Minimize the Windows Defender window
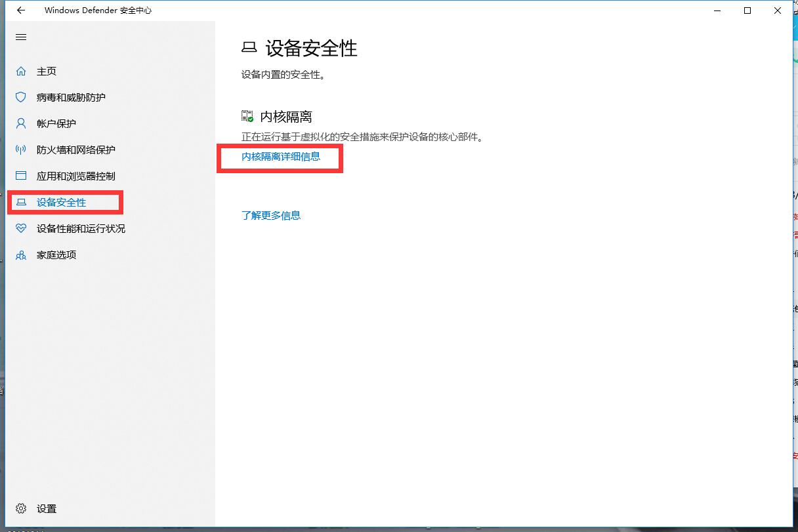 716,10
